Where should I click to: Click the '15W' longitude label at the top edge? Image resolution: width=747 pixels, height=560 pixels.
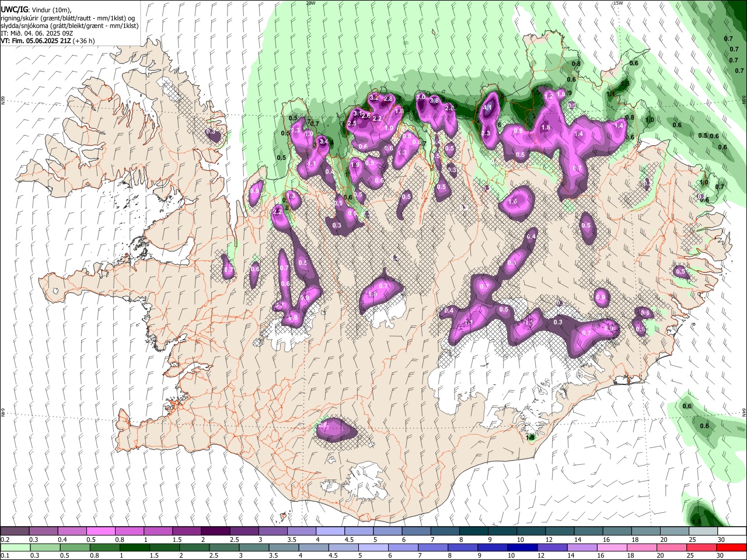coord(618,3)
